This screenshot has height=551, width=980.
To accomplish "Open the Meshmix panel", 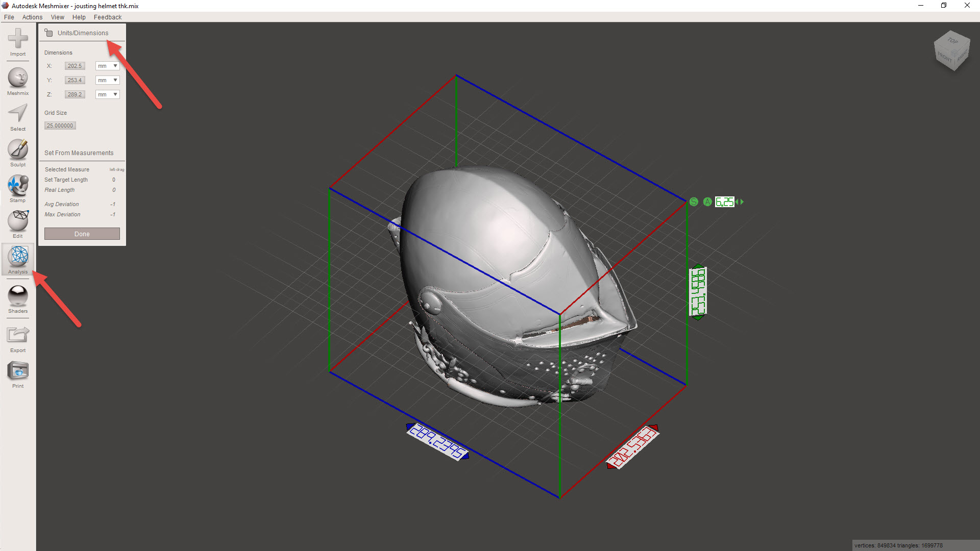I will (18, 80).
